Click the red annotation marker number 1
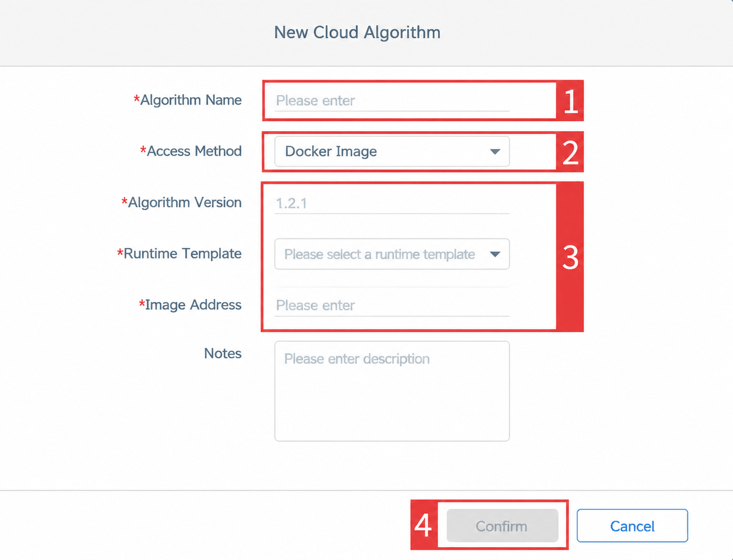 (x=570, y=101)
